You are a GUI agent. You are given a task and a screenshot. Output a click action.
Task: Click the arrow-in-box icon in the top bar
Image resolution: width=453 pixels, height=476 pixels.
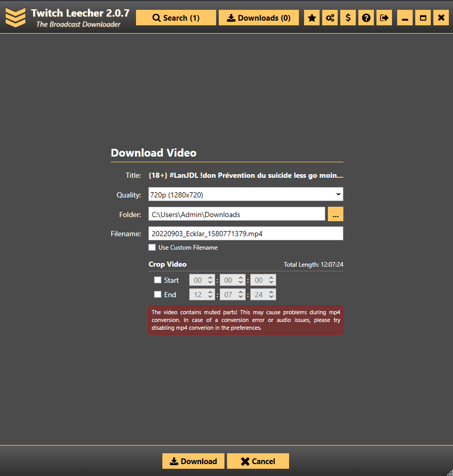click(384, 18)
